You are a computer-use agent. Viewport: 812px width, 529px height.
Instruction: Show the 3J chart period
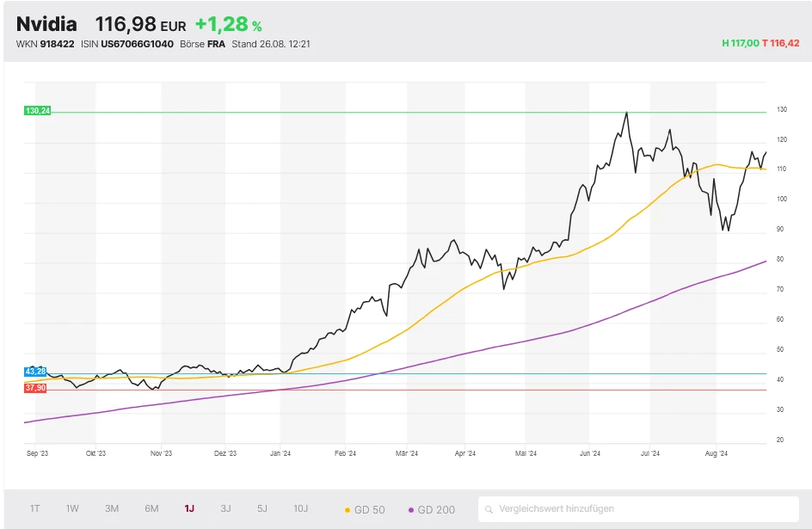(x=225, y=508)
